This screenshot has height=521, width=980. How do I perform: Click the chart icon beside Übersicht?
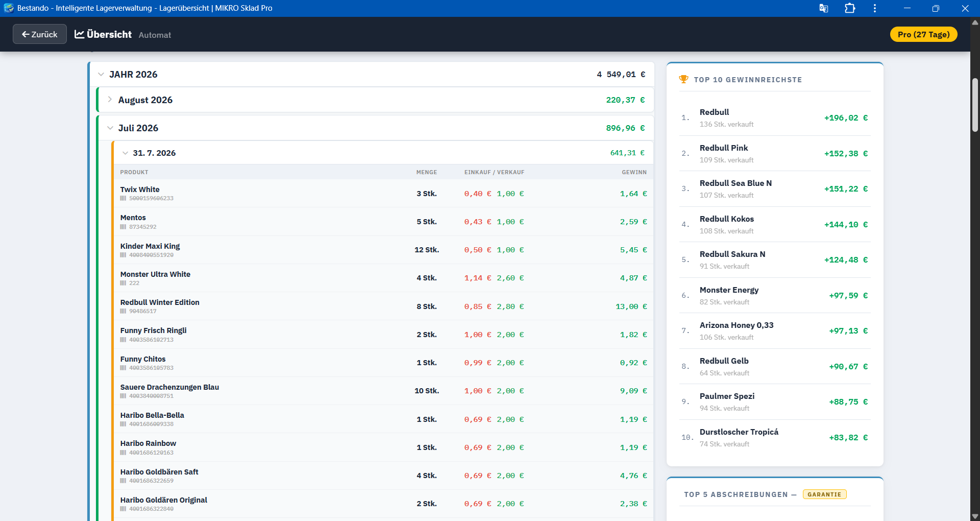click(80, 34)
